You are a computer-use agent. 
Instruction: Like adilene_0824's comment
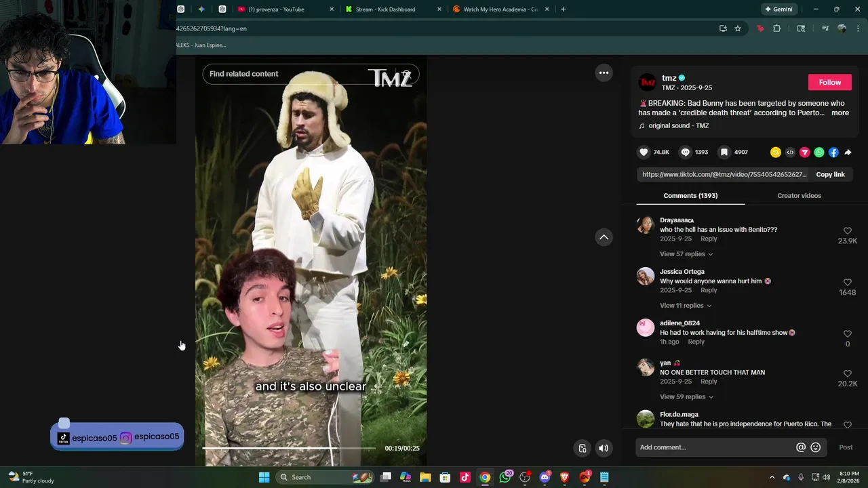click(x=848, y=334)
